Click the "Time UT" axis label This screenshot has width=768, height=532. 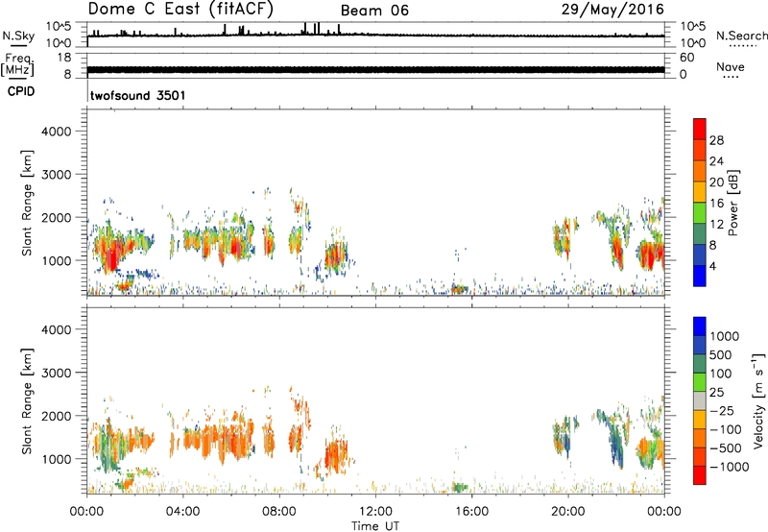click(x=375, y=526)
